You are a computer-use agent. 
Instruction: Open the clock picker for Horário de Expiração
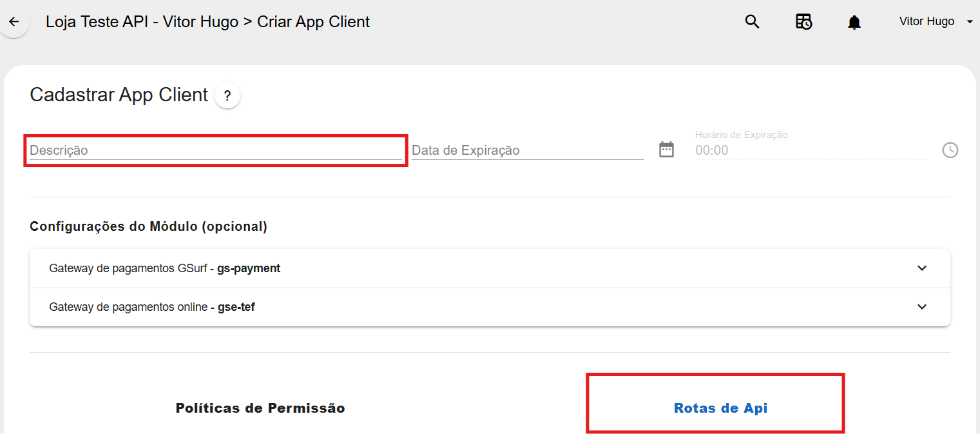(950, 150)
